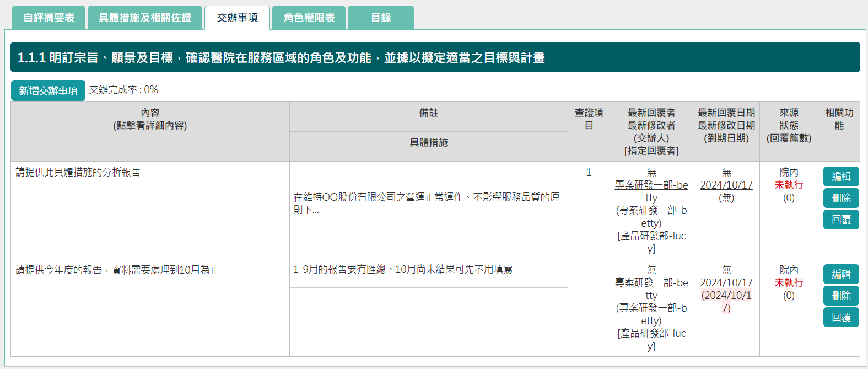Viewport: 868px width, 369px height.
Task: Click 刪除 for the 今年度的報告 task row
Action: [x=841, y=296]
